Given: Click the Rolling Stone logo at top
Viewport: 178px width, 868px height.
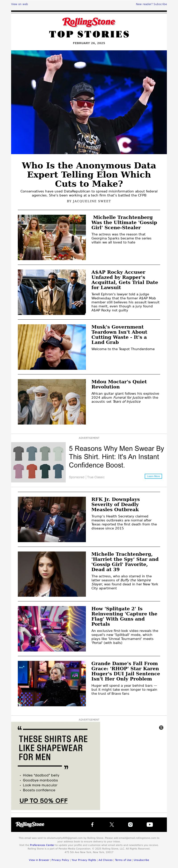Looking at the screenshot, I should tap(89, 22).
